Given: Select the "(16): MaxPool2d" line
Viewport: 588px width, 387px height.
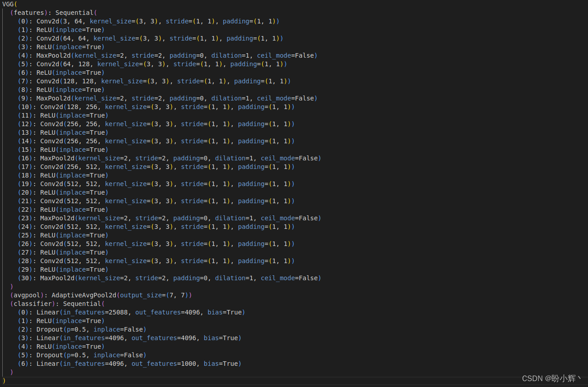Looking at the screenshot, I should pyautogui.click(x=170, y=158).
